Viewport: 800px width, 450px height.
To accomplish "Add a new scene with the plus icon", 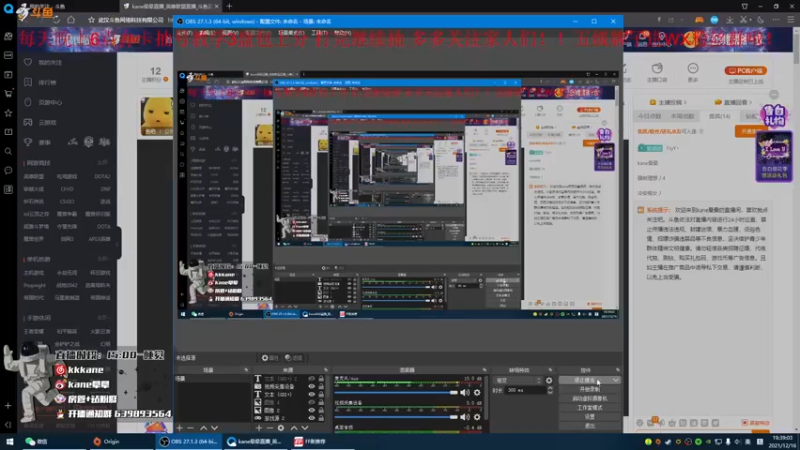I will pos(180,428).
